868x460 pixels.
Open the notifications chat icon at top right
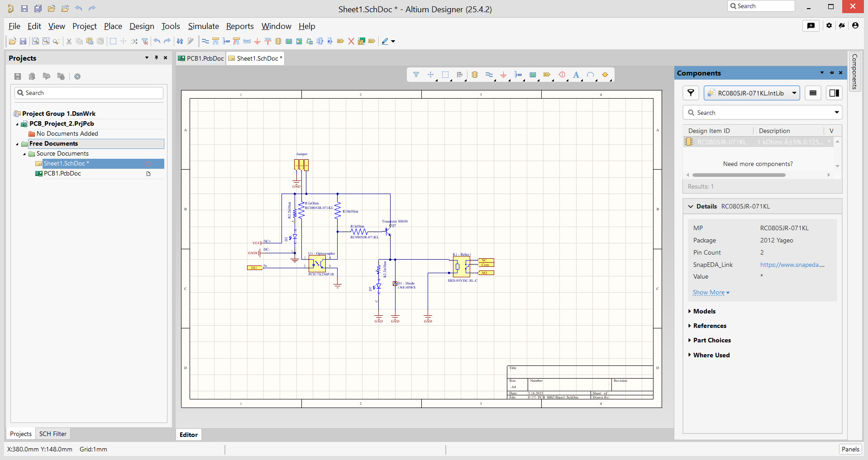click(811, 26)
